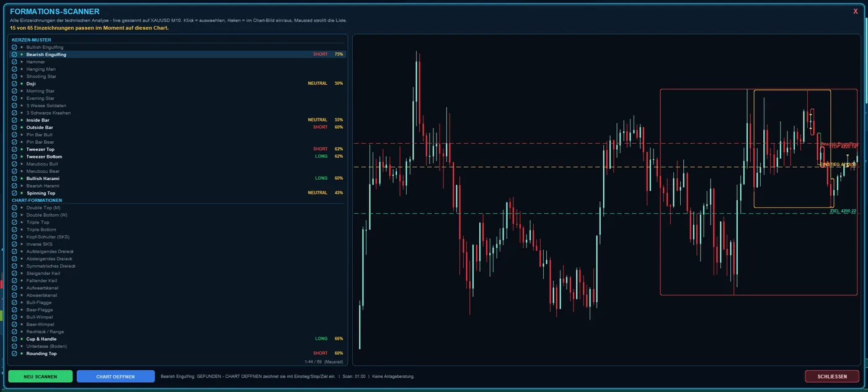Toggle the Doji chart overlay checkmark
This screenshot has height=392, width=868.
click(14, 84)
